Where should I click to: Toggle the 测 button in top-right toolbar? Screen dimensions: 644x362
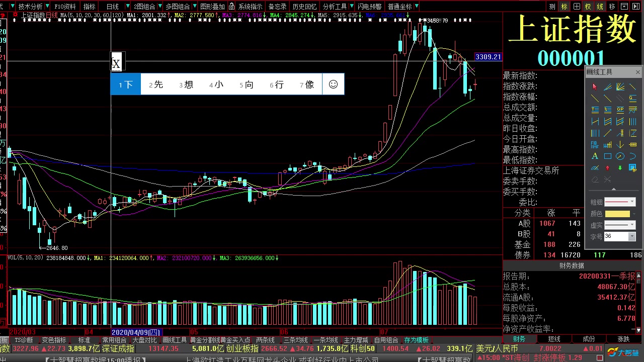coord(552,7)
